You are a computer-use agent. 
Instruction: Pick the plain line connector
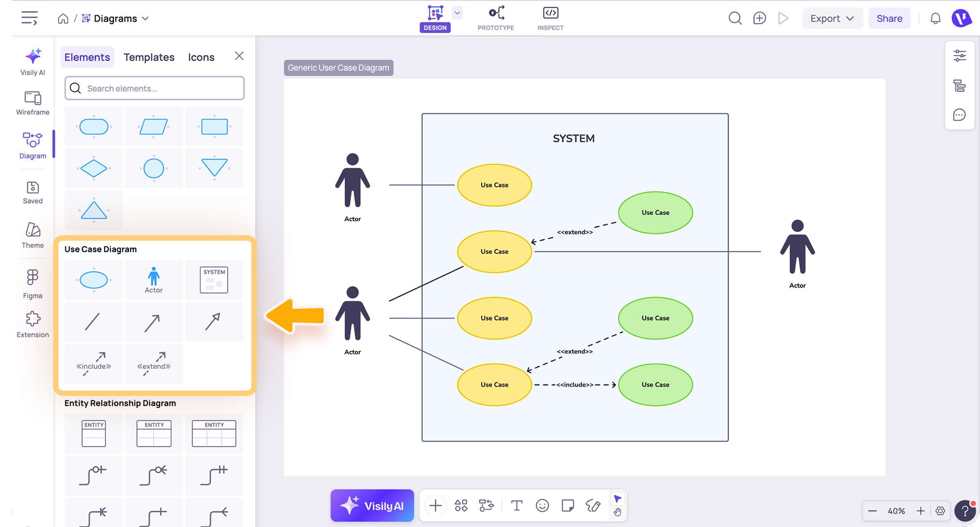tap(94, 322)
